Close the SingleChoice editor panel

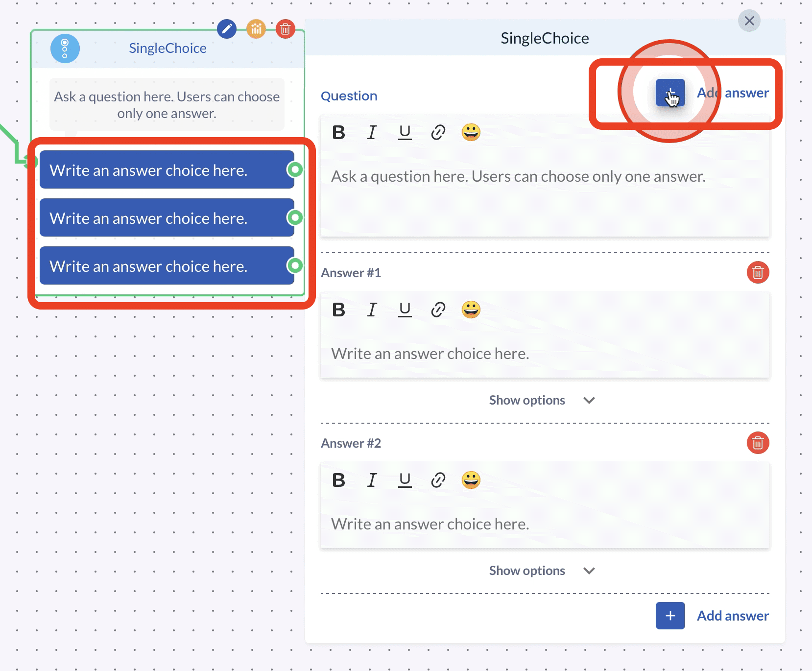coord(749,21)
